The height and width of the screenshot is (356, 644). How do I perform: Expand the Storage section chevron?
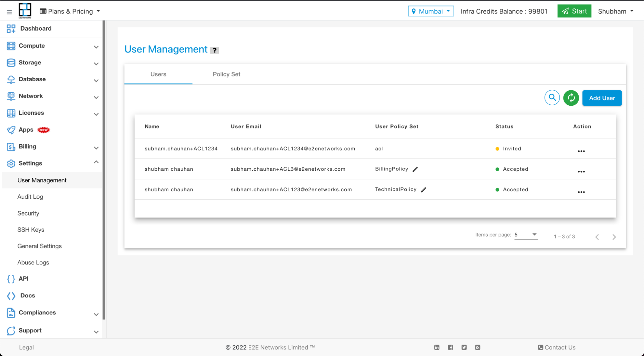[96, 64]
